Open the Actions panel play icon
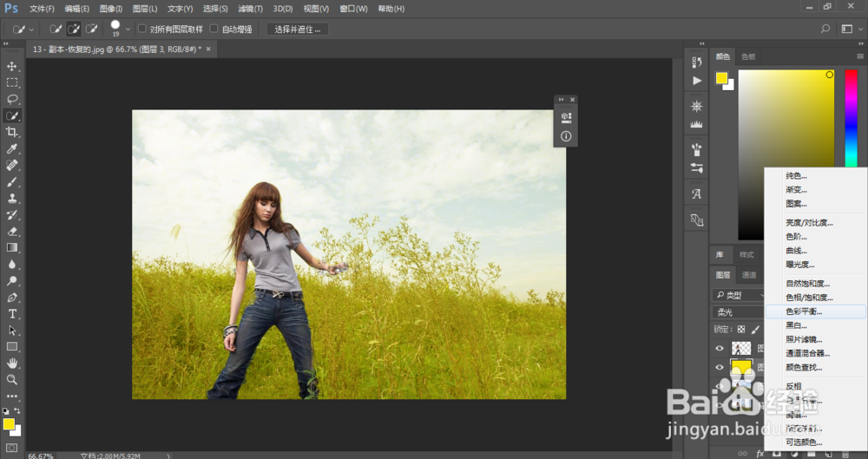Image resolution: width=868 pixels, height=459 pixels. [696, 81]
